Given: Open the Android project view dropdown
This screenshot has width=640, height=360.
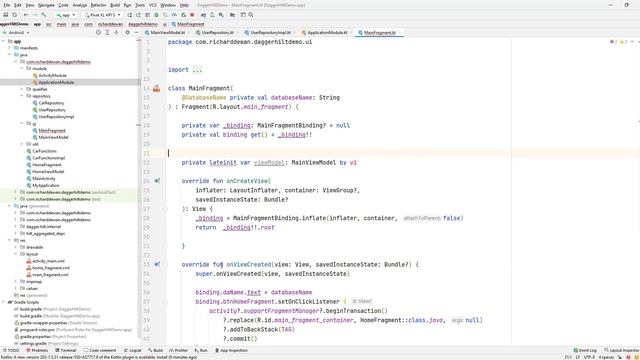Looking at the screenshot, I should (x=16, y=32).
